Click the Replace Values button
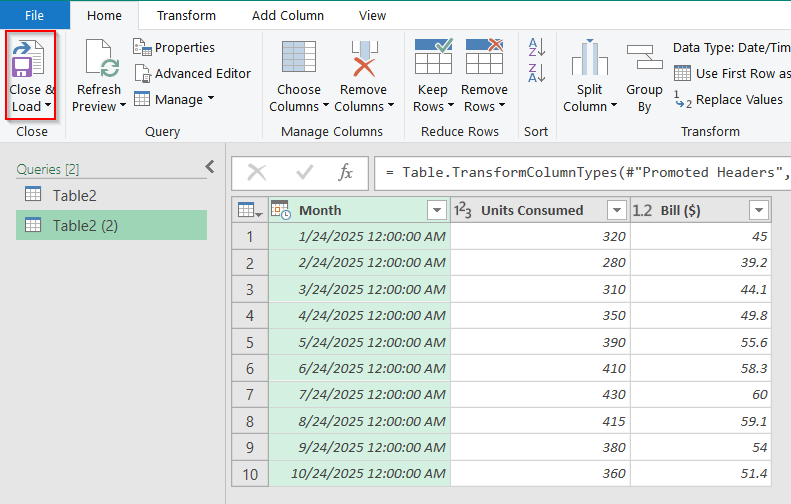Screen dimensions: 791x504 click(728, 99)
